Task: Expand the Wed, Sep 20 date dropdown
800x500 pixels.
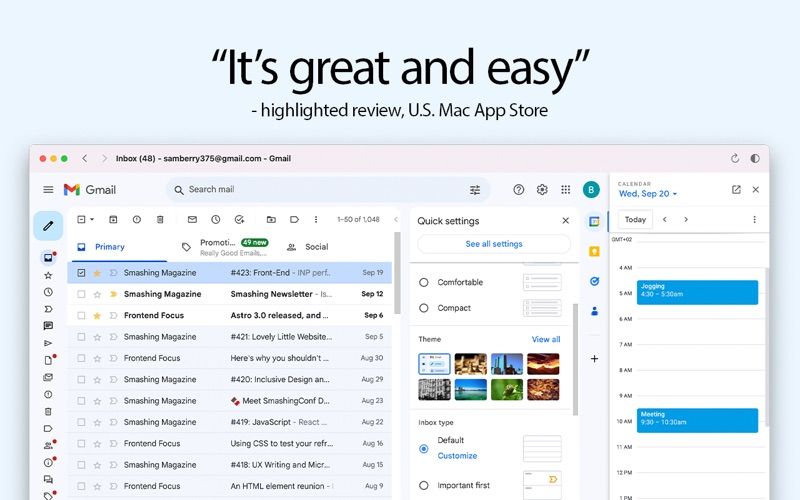Action: pyautogui.click(x=674, y=194)
